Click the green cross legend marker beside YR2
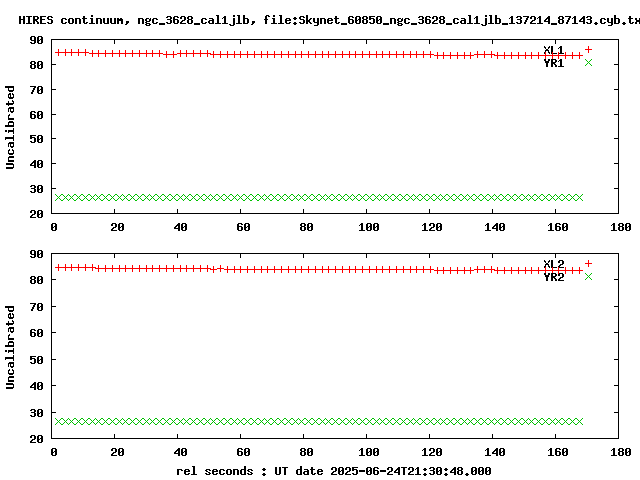640x480 pixels. tap(588, 277)
